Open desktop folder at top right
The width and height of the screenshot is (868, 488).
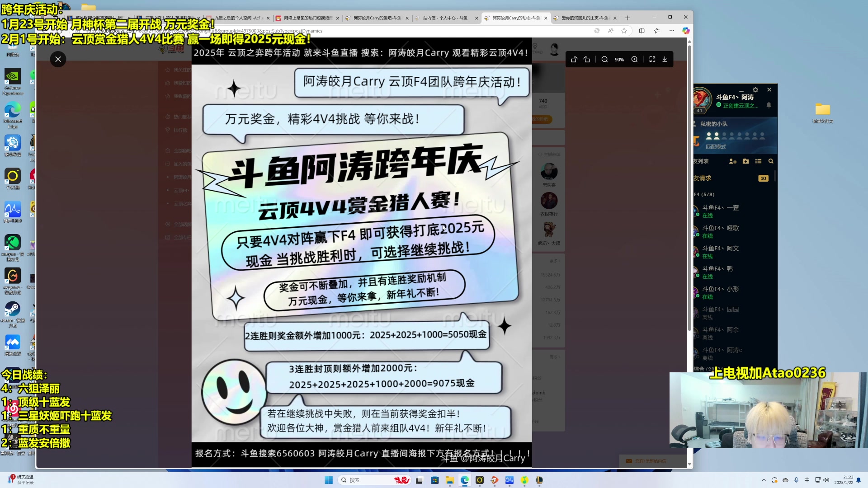[822, 113]
